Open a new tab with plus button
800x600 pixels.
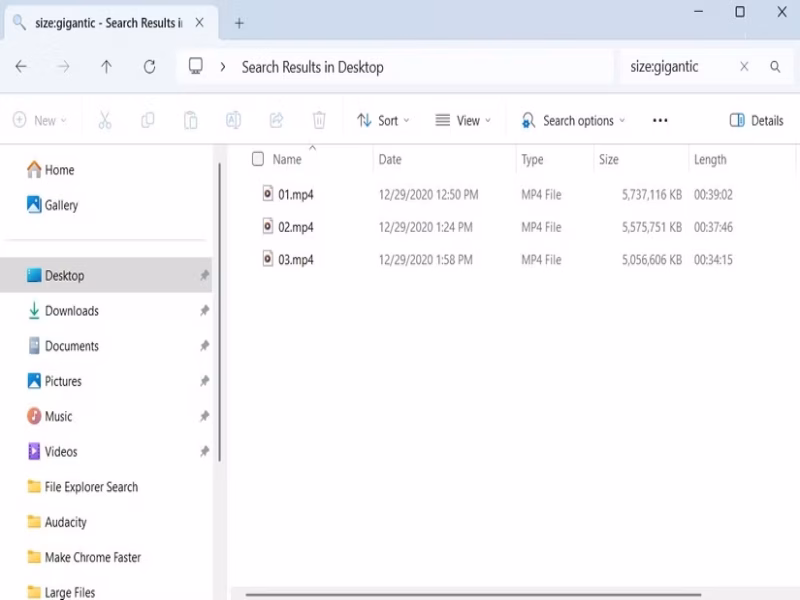pyautogui.click(x=239, y=23)
